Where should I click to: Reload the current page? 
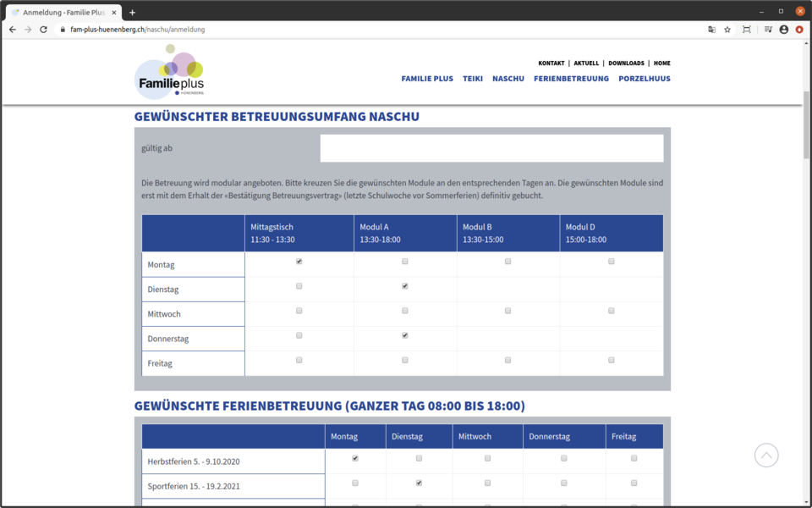(43, 30)
